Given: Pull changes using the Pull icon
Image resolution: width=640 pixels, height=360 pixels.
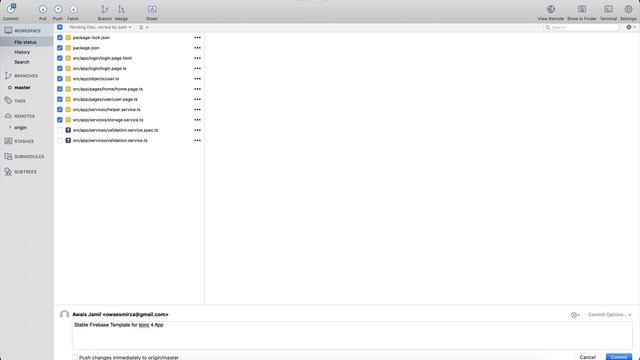Looking at the screenshot, I should coord(43,9).
